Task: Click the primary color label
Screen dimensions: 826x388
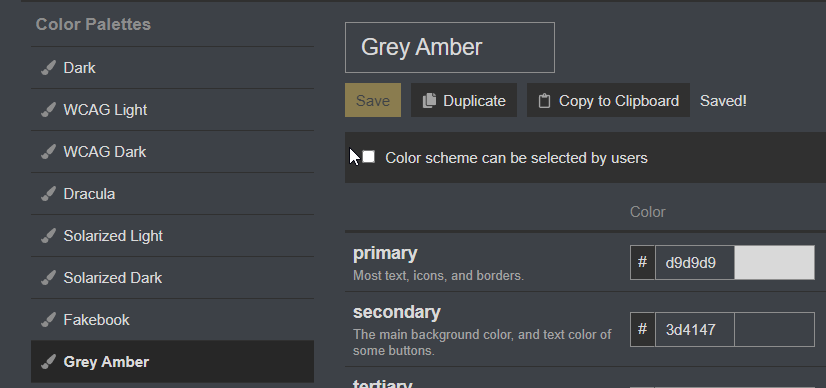Action: click(x=385, y=253)
